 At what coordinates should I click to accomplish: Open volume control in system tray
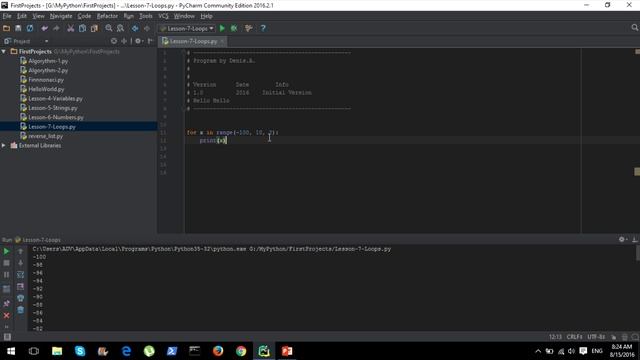coord(571,351)
